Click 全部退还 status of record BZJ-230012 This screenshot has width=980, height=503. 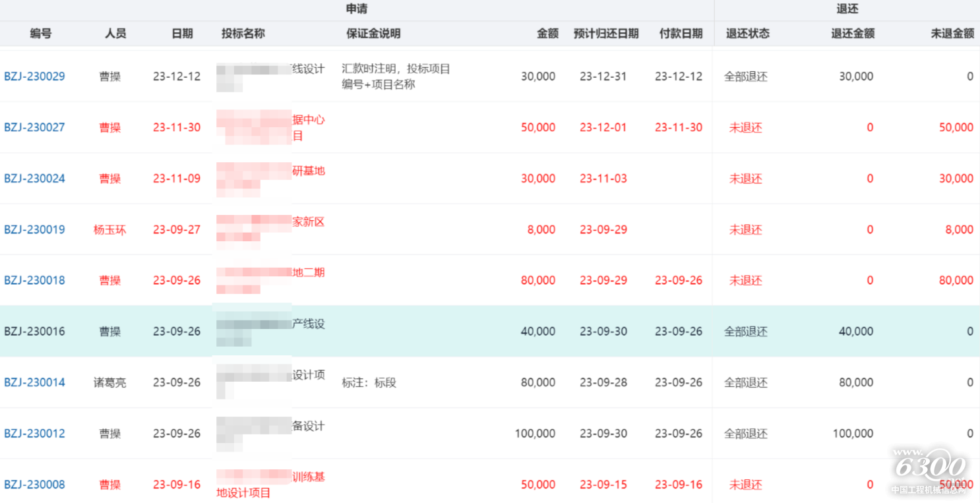tap(745, 433)
